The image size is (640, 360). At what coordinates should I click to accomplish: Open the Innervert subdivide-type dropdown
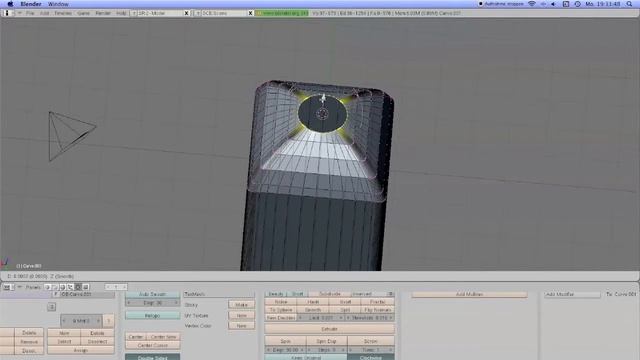(x=372, y=294)
